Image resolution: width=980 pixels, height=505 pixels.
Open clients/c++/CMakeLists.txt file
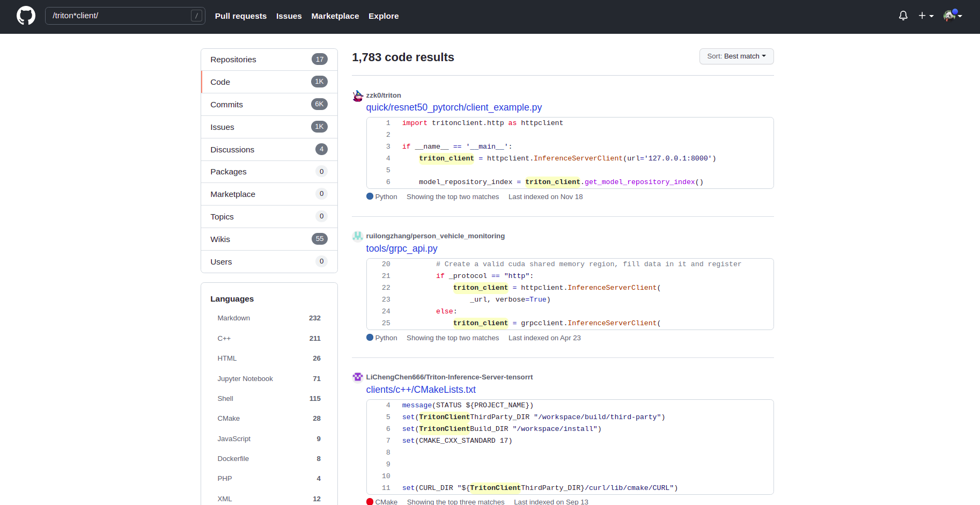point(421,390)
